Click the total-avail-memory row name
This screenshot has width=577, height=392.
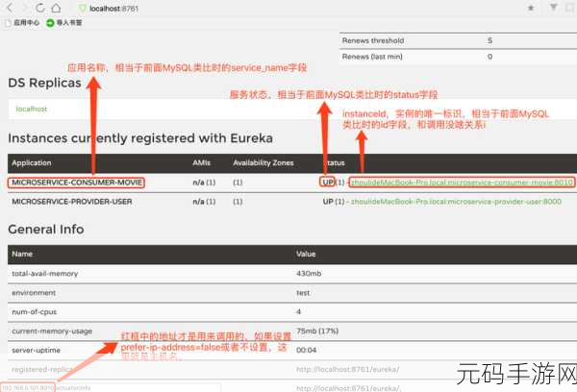pos(45,274)
